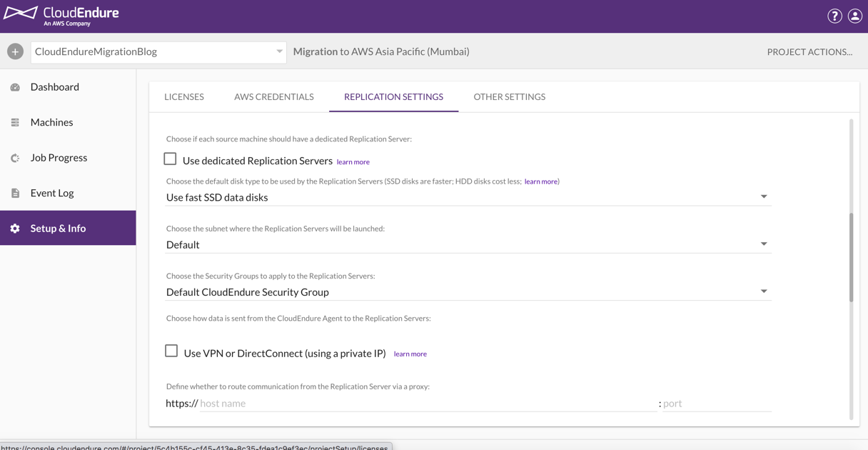Open the Security Groups dropdown

pos(764,291)
